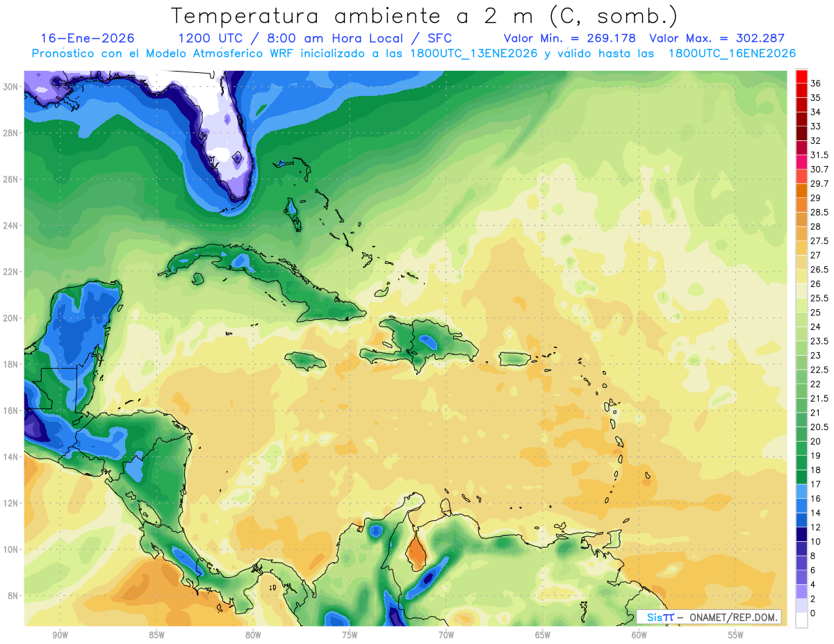Screen dimensions: 834x644
Task: Select the 21.5 legend value
Action: point(819,398)
